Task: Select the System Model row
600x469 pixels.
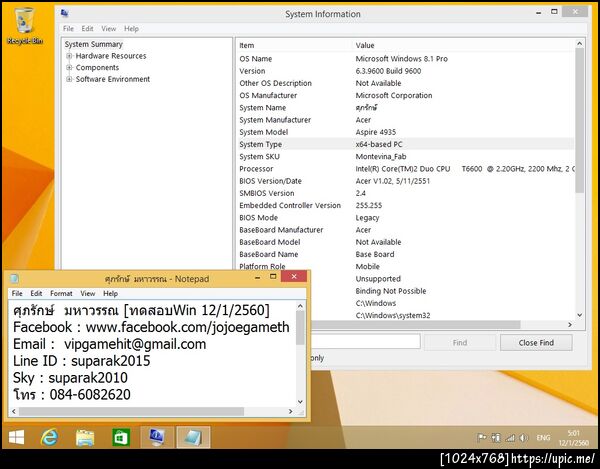Action: click(406, 132)
